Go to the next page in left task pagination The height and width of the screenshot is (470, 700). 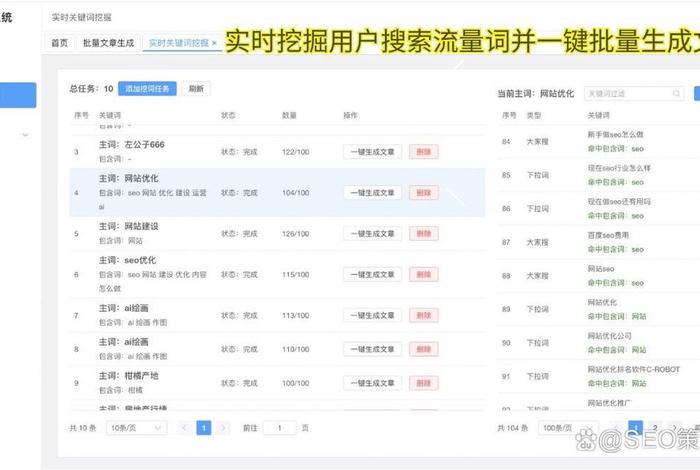click(x=223, y=428)
